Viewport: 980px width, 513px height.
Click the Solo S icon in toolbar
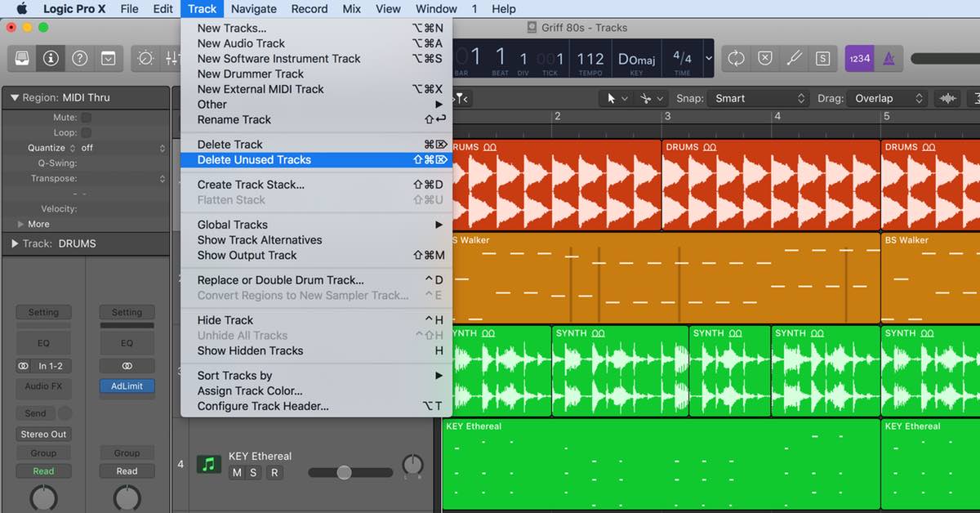point(822,58)
